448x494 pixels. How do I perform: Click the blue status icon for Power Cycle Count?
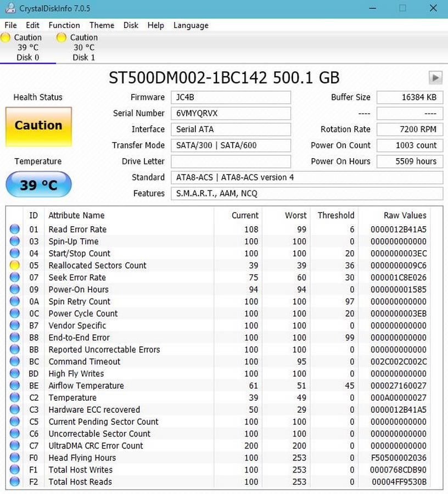[14, 313]
